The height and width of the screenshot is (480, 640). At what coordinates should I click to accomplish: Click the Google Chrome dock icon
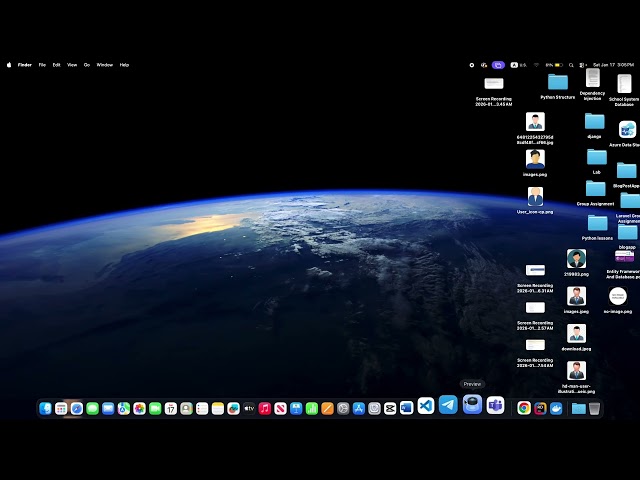[x=524, y=408]
